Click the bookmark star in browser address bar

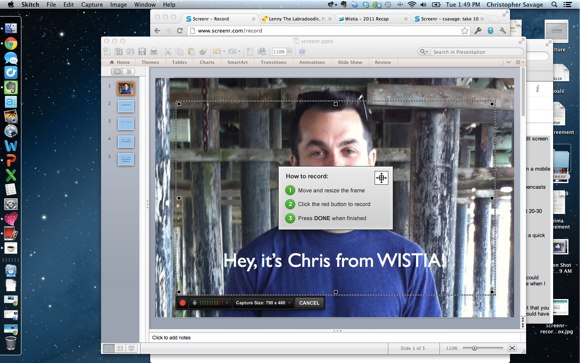point(465,31)
